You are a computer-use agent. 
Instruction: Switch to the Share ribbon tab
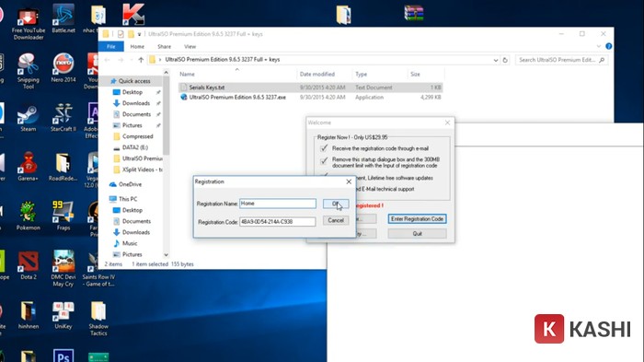(164, 46)
